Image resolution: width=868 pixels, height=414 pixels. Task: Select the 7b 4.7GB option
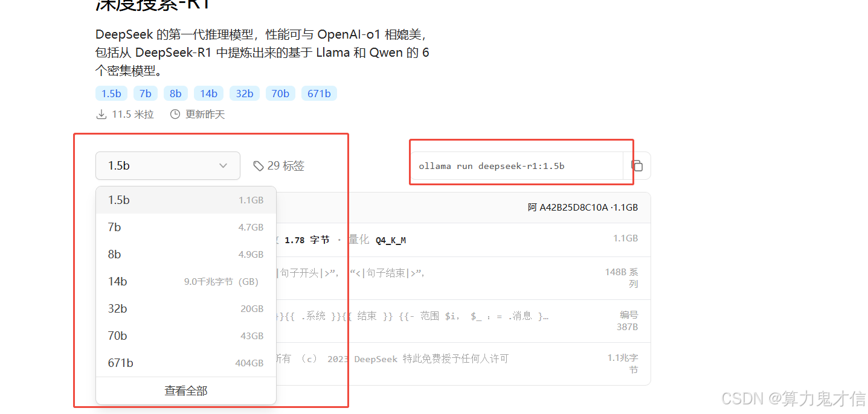[186, 227]
